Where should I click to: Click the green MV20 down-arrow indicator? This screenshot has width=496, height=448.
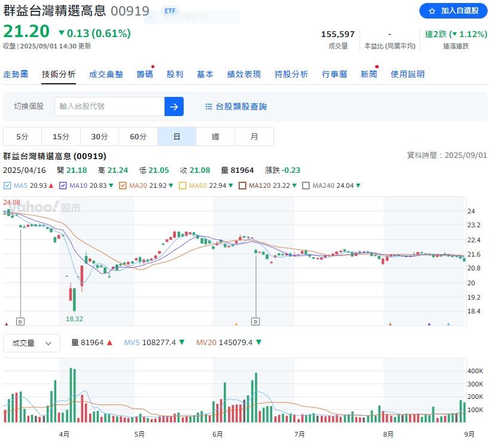[x=258, y=343]
